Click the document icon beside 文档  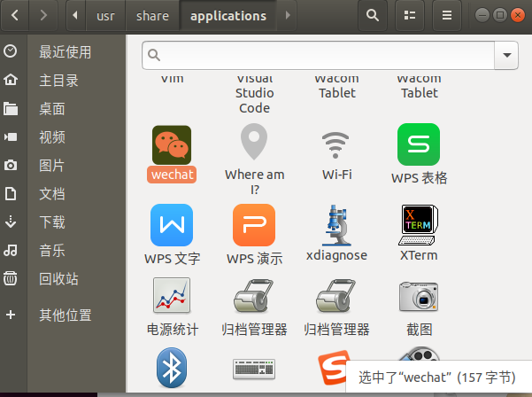click(x=11, y=193)
